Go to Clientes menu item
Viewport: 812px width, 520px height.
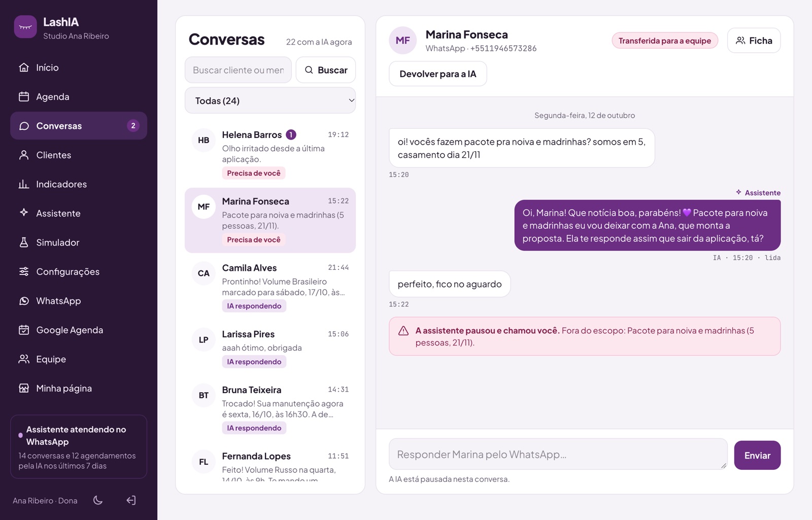[x=79, y=155]
